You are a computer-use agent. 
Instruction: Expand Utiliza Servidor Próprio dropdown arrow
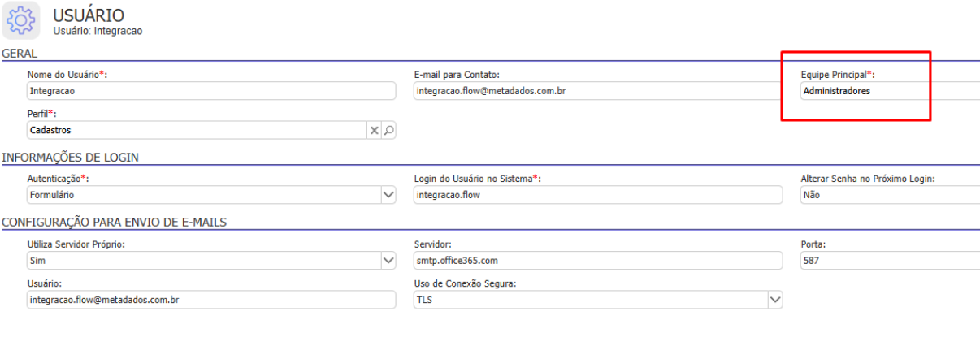click(388, 260)
